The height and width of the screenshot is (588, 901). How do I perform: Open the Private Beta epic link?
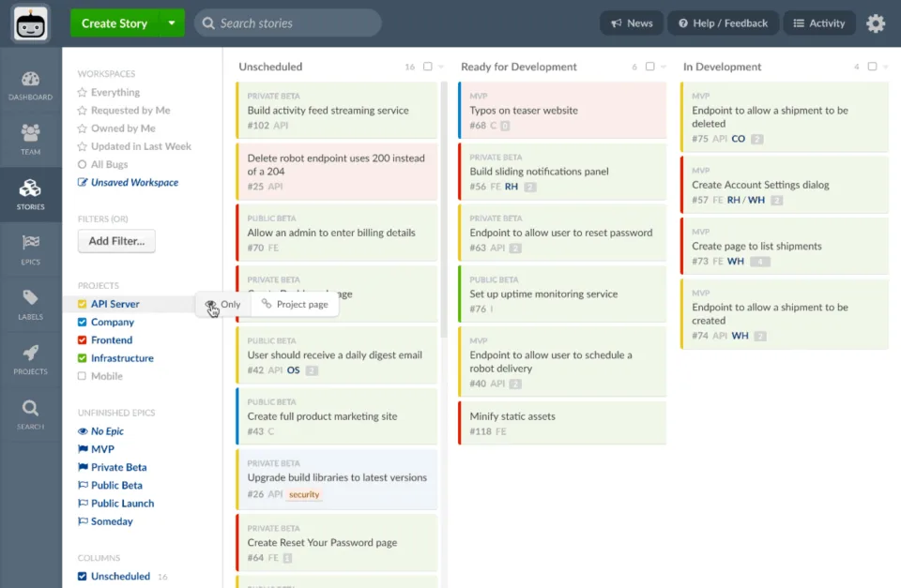point(119,467)
